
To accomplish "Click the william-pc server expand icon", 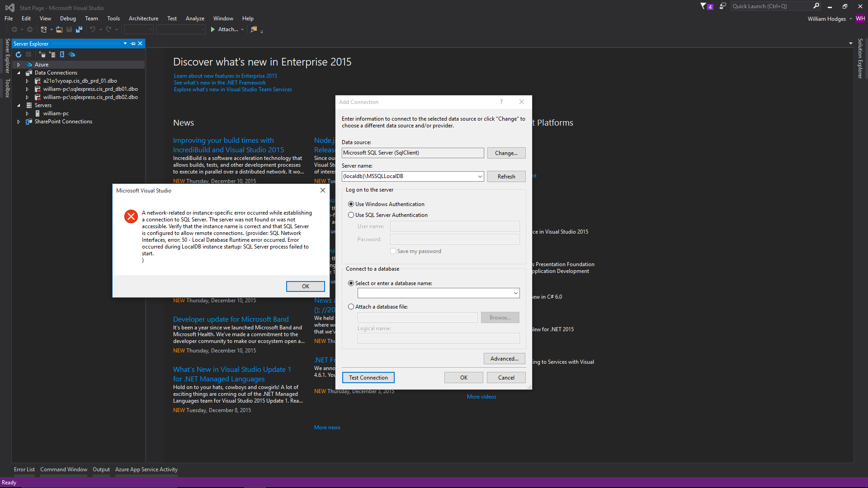I will coord(27,113).
